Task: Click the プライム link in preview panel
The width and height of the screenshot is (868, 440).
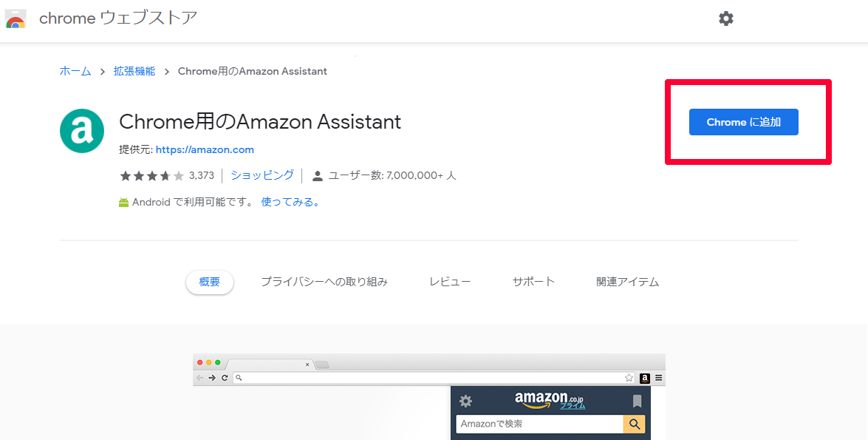Action: 573,406
